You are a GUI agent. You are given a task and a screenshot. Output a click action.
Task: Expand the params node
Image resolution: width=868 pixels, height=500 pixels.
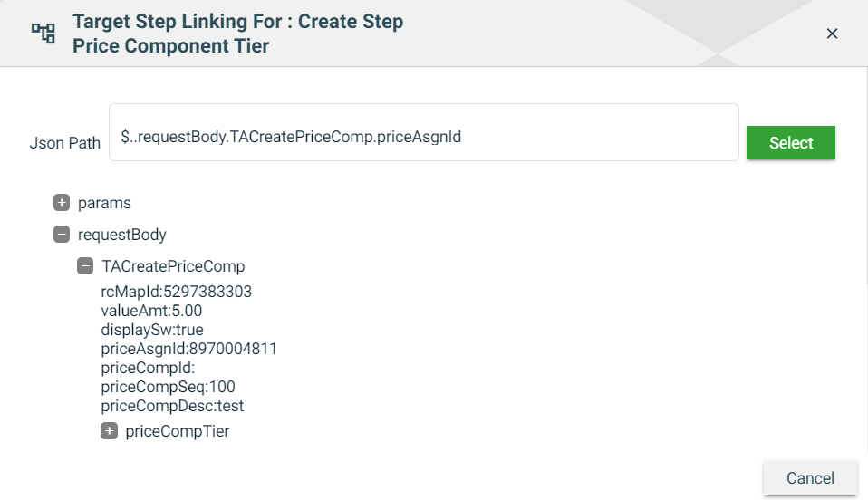(62, 203)
